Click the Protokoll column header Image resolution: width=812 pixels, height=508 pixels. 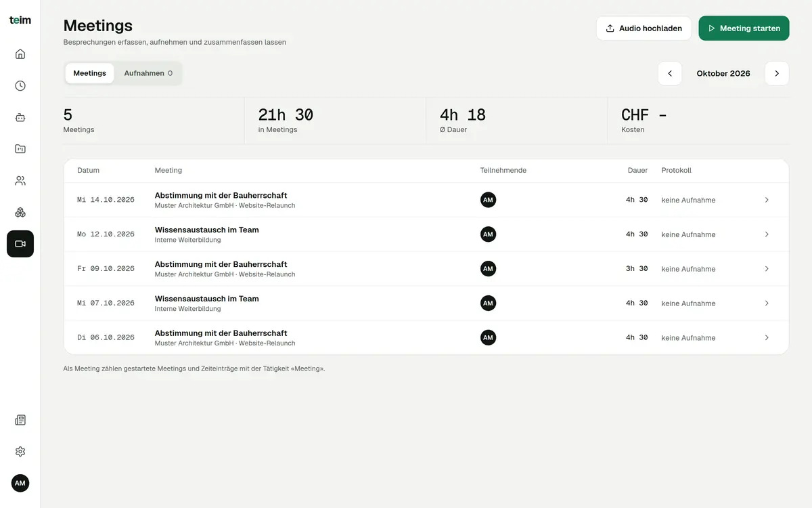point(677,171)
